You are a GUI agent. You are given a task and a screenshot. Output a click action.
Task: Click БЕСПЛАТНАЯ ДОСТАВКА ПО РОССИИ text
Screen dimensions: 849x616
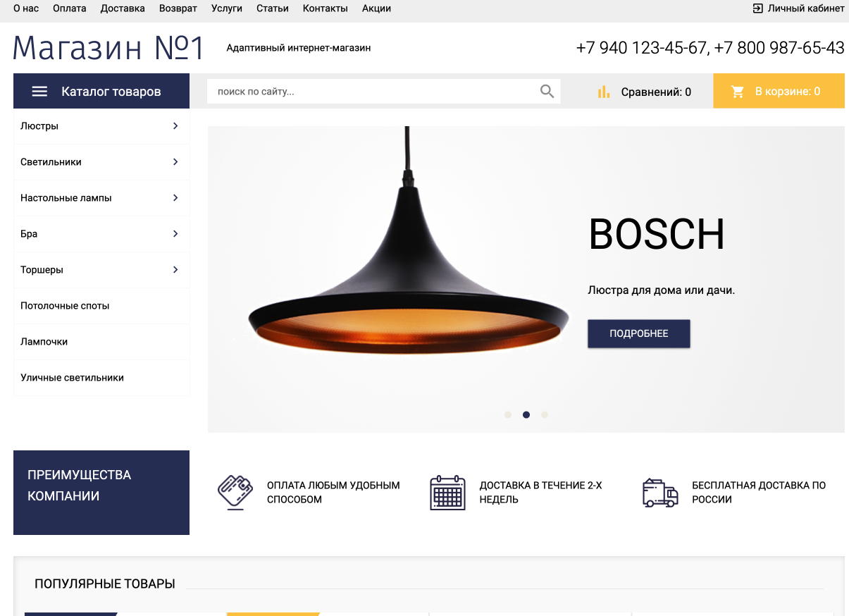(x=759, y=493)
